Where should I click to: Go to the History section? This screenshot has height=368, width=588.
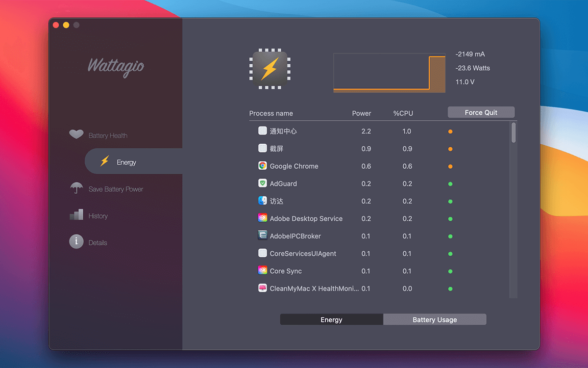[x=98, y=216]
